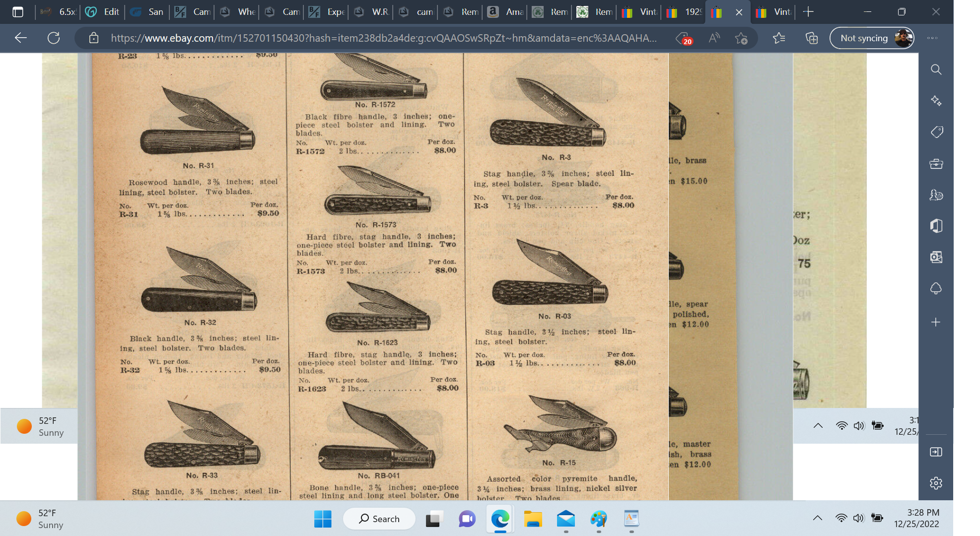Open weather widget 52°F Sunny on taskbar
This screenshot has width=980, height=536.
tap(40, 519)
